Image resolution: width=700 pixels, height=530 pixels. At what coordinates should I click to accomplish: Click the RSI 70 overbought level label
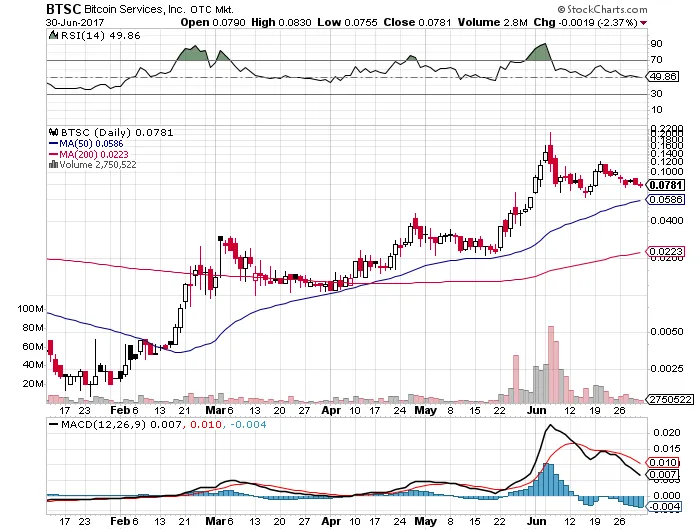coord(657,59)
